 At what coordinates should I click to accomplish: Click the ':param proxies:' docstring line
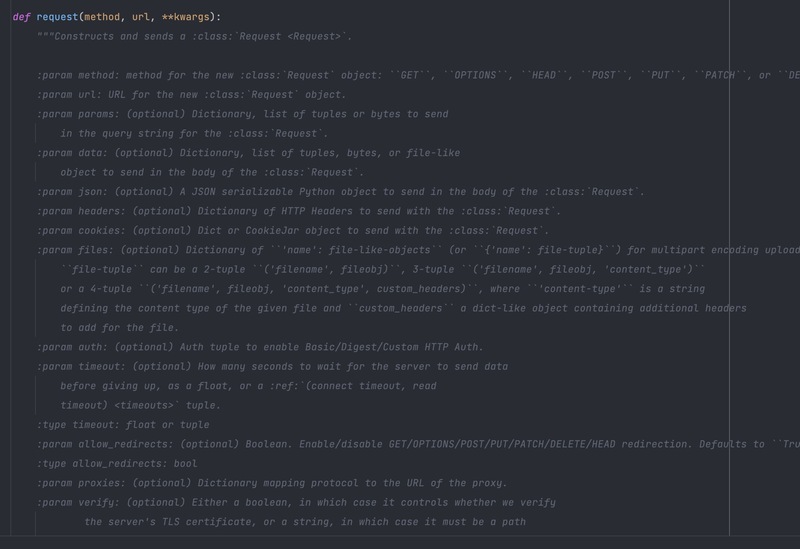[272, 483]
